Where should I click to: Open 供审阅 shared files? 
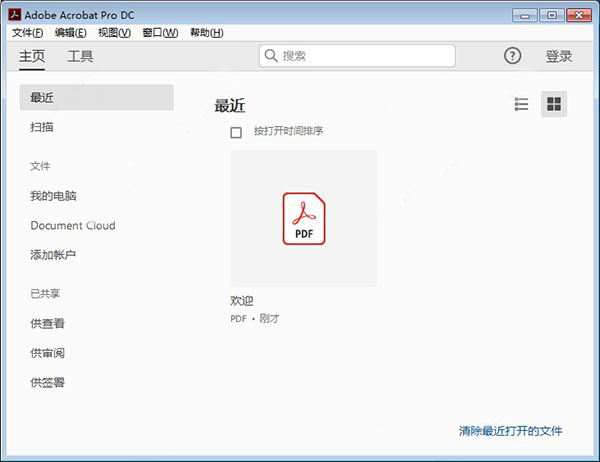click(x=47, y=353)
